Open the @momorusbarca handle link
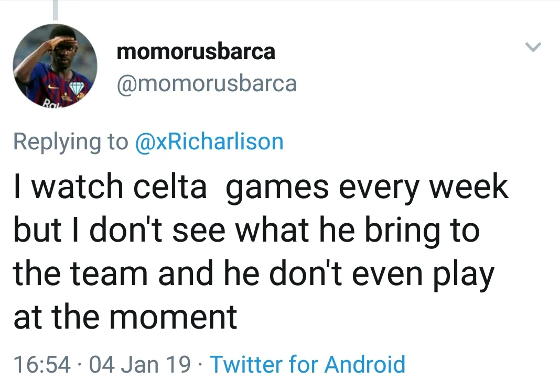Viewport: 560px width, 392px height. point(206,83)
